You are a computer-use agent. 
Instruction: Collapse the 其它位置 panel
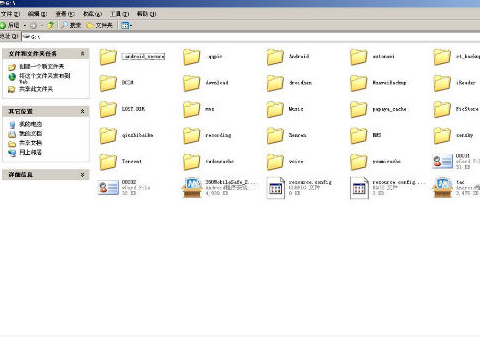pos(82,111)
